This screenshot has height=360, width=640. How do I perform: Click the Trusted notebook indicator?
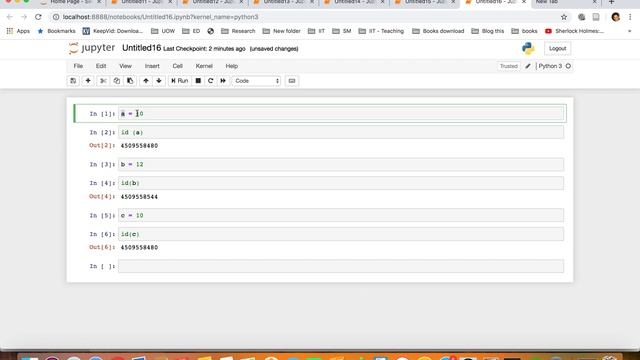(509, 66)
